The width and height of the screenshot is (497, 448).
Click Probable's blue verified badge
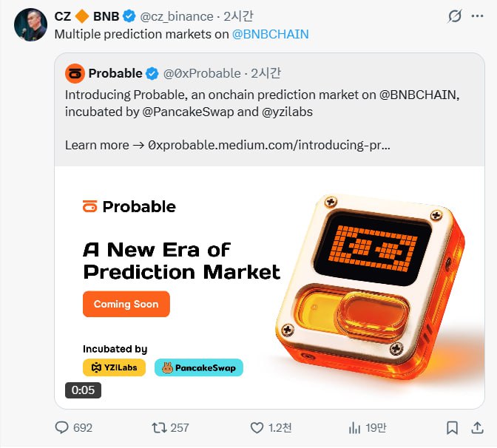tap(152, 73)
